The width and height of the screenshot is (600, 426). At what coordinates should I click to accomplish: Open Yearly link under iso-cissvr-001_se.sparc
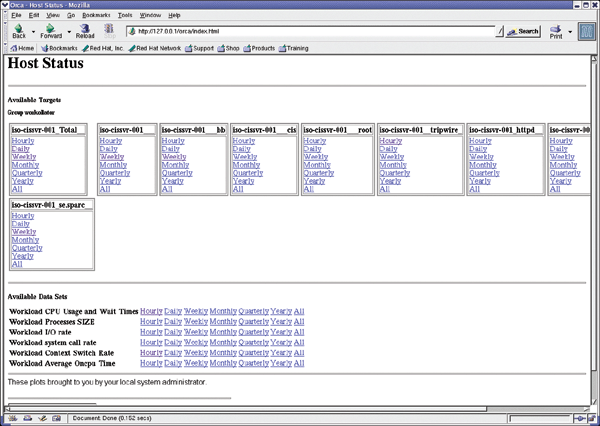pyautogui.click(x=22, y=255)
